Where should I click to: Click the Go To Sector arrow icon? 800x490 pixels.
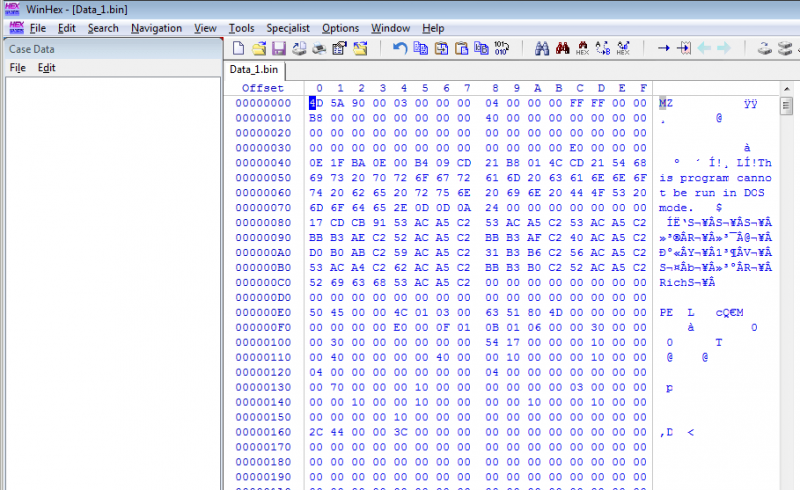click(x=684, y=48)
